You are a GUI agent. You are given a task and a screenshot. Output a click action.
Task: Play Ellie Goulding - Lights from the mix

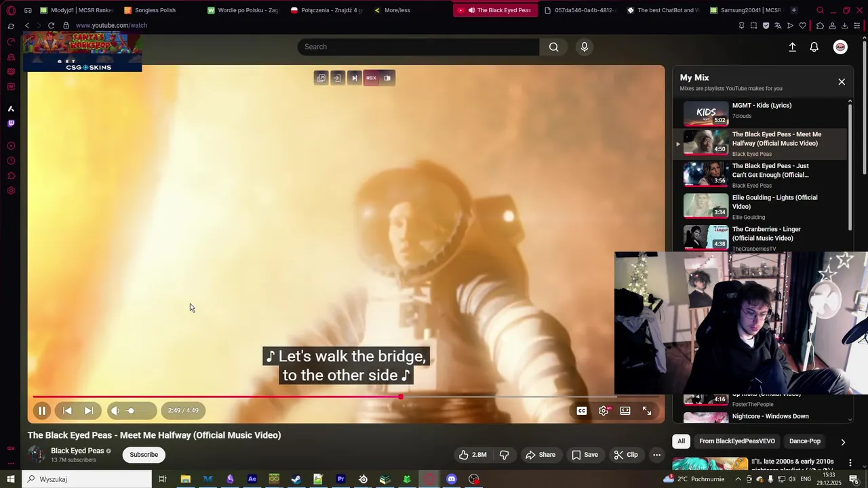(759, 206)
